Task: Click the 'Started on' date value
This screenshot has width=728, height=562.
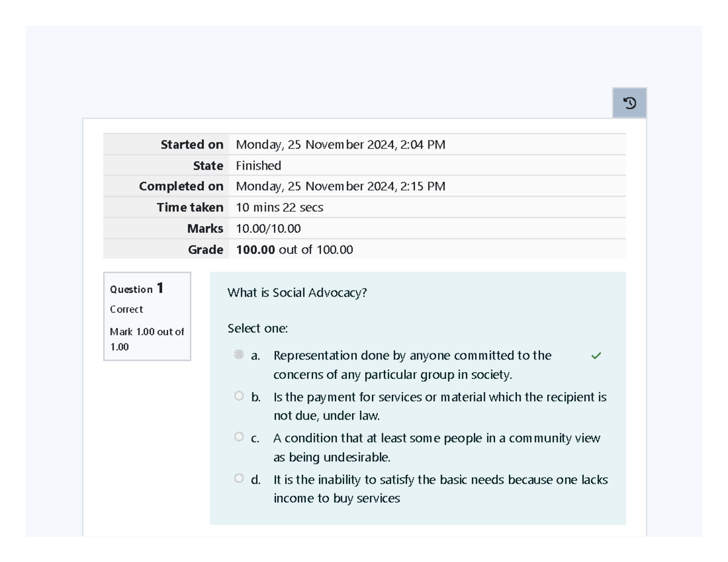Action: pyautogui.click(x=340, y=145)
